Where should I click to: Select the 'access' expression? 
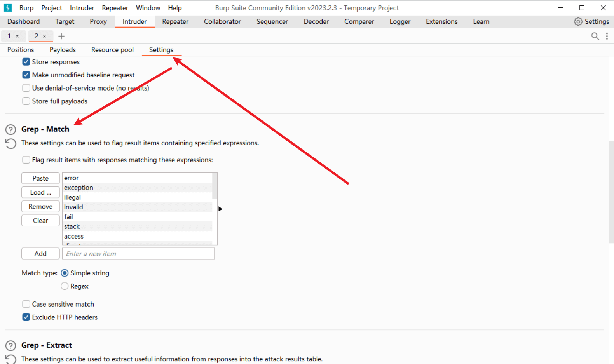click(137, 236)
